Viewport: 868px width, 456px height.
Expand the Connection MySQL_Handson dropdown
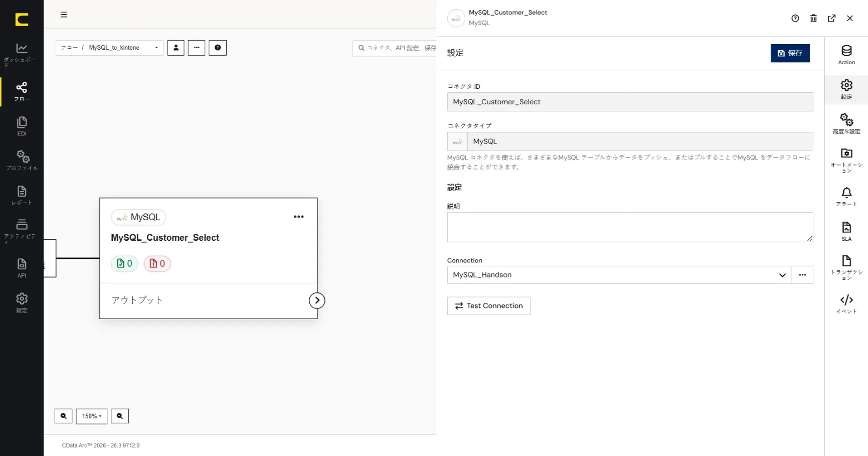point(619,275)
